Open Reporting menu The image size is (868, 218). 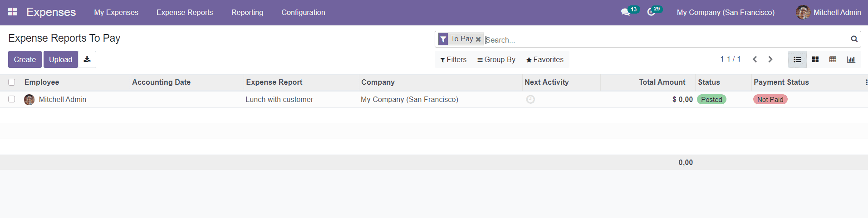coord(247,12)
